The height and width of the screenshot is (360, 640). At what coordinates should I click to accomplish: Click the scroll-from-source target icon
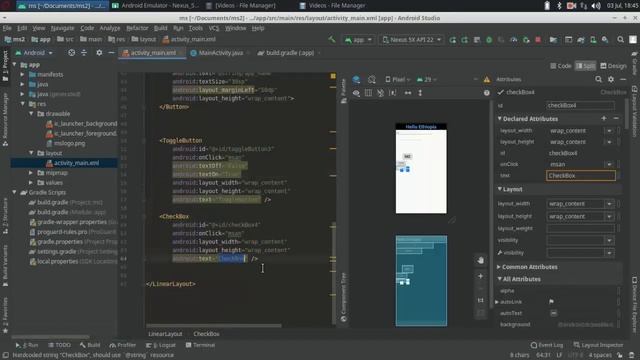(71, 53)
